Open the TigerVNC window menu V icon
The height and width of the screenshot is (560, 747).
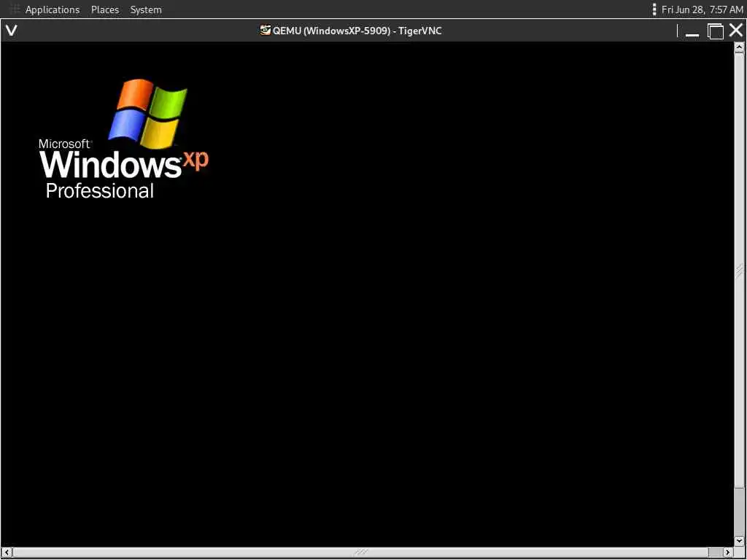tap(12, 31)
